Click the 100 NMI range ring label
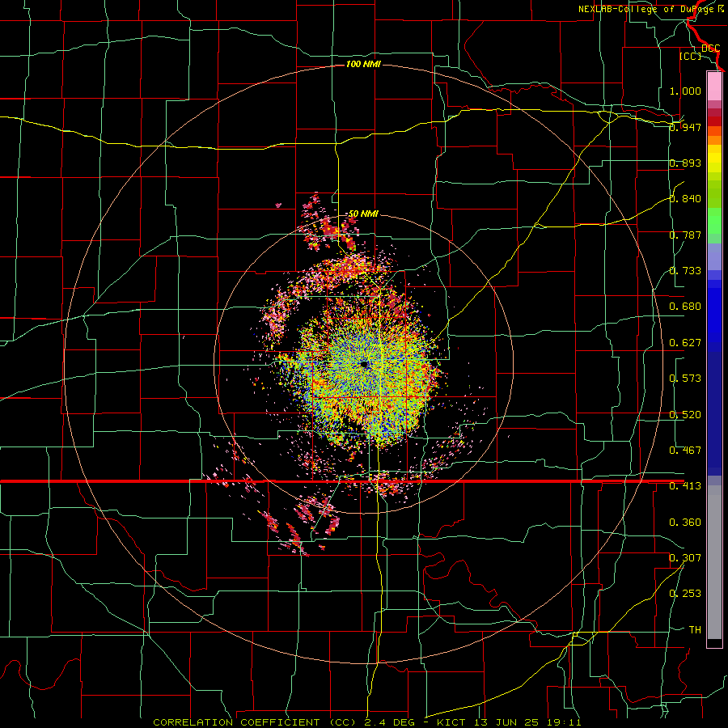728x728 pixels. 363,64
